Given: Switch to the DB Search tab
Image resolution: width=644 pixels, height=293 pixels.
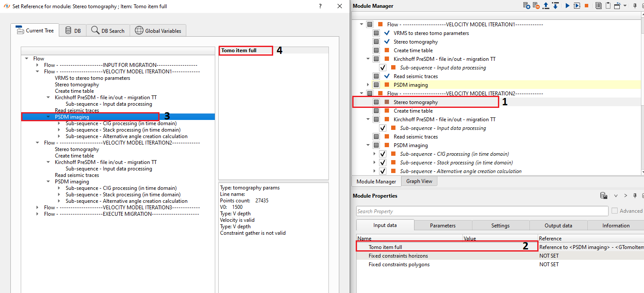Looking at the screenshot, I should [108, 31].
